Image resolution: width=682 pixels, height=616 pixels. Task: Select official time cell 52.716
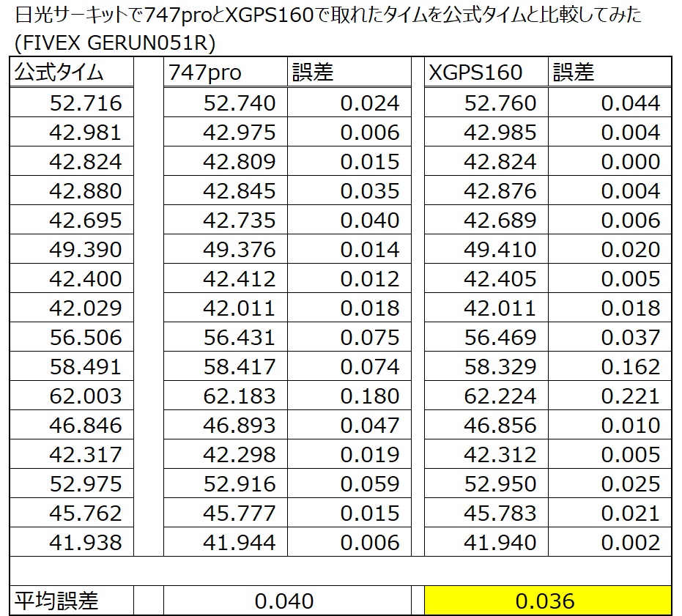(71, 103)
